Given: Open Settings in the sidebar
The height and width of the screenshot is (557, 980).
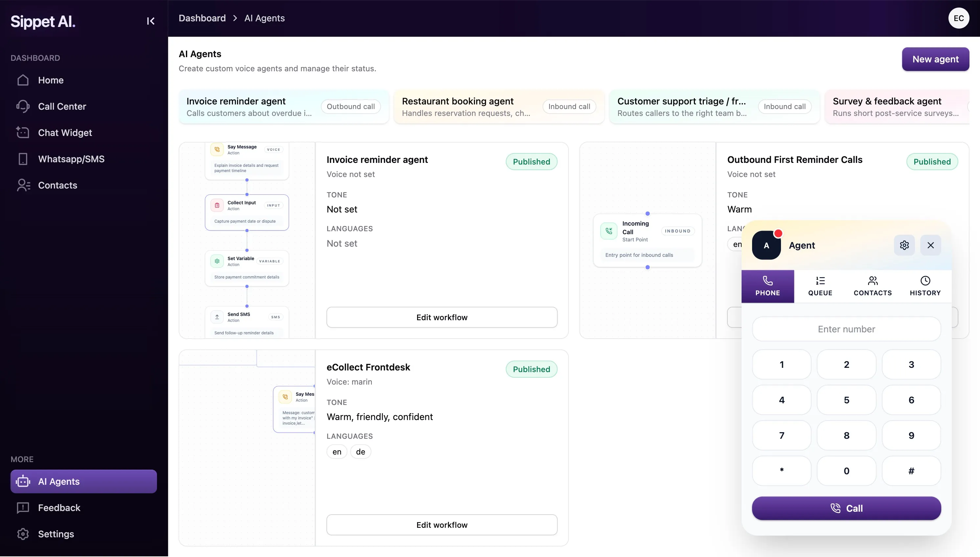Looking at the screenshot, I should pos(56,534).
